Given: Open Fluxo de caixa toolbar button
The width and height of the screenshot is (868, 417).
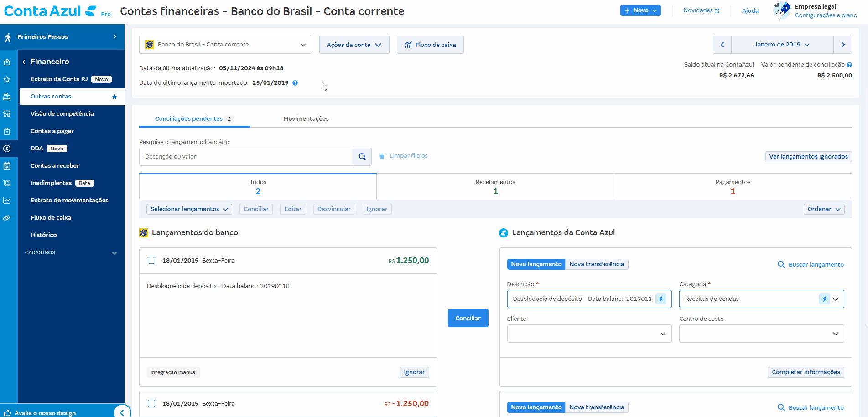Looking at the screenshot, I should pos(430,45).
